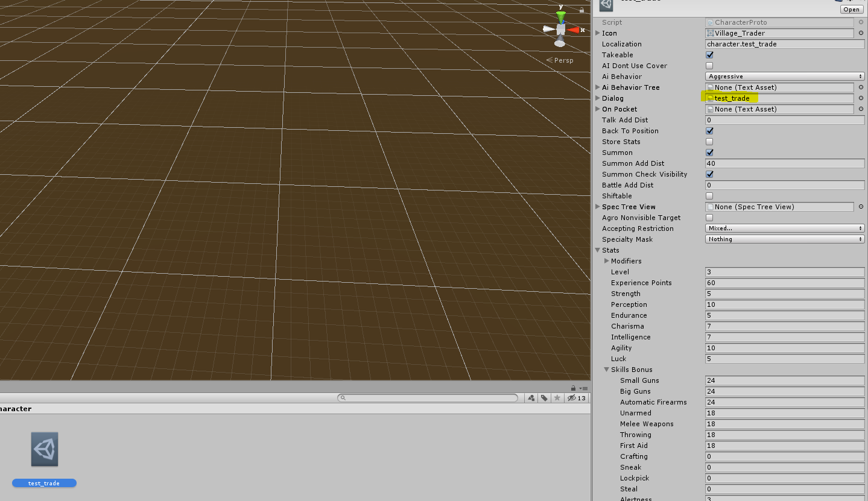Image resolution: width=868 pixels, height=501 pixels.
Task: Uncheck the Summon Check Visibility checkbox
Action: point(709,174)
